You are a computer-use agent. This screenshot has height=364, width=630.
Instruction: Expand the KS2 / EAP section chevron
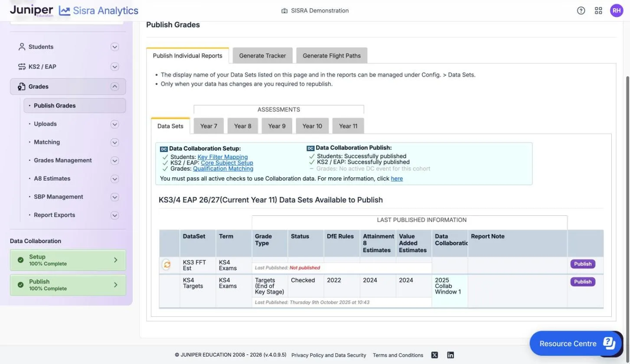(x=114, y=67)
